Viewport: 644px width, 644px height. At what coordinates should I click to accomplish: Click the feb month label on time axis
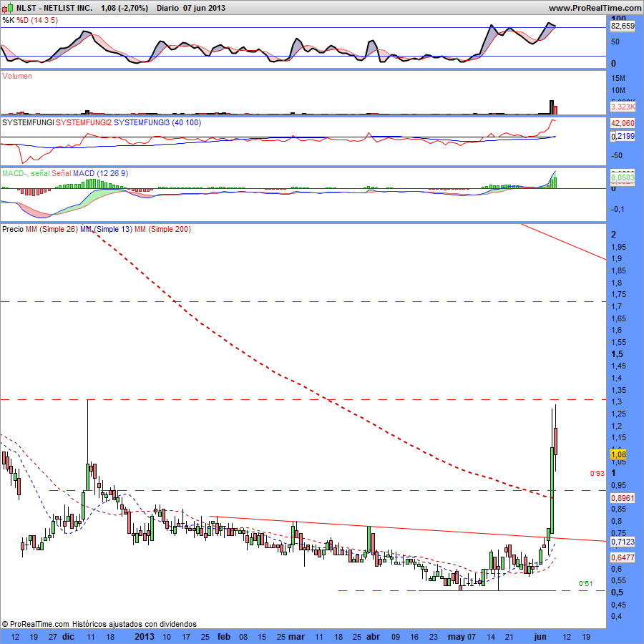click(224, 637)
